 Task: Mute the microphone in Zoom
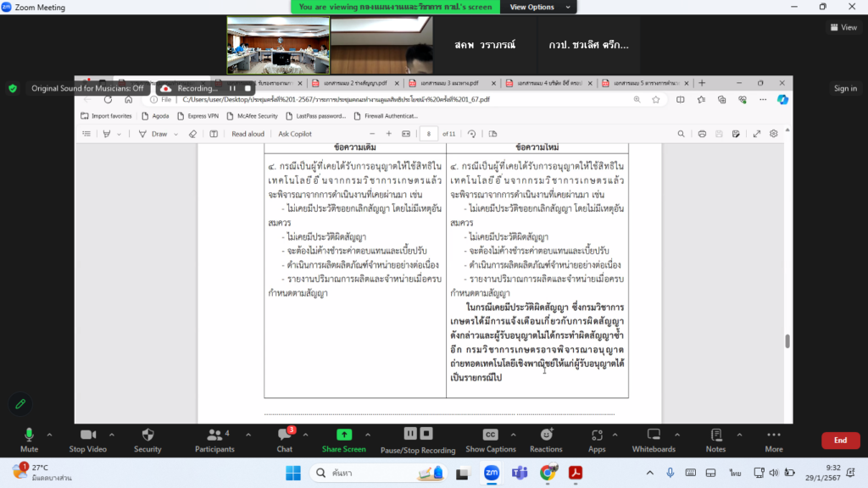pos(30,441)
